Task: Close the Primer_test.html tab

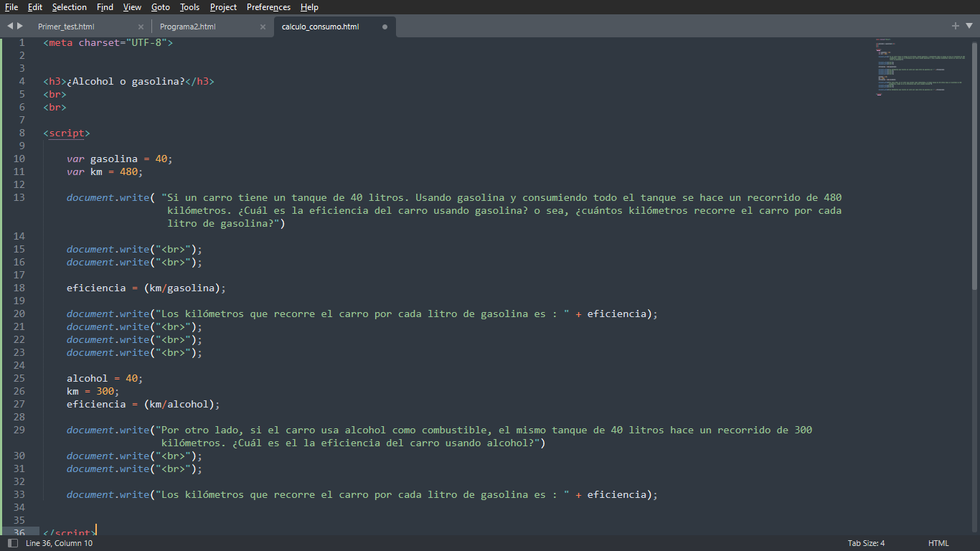Action: point(141,27)
